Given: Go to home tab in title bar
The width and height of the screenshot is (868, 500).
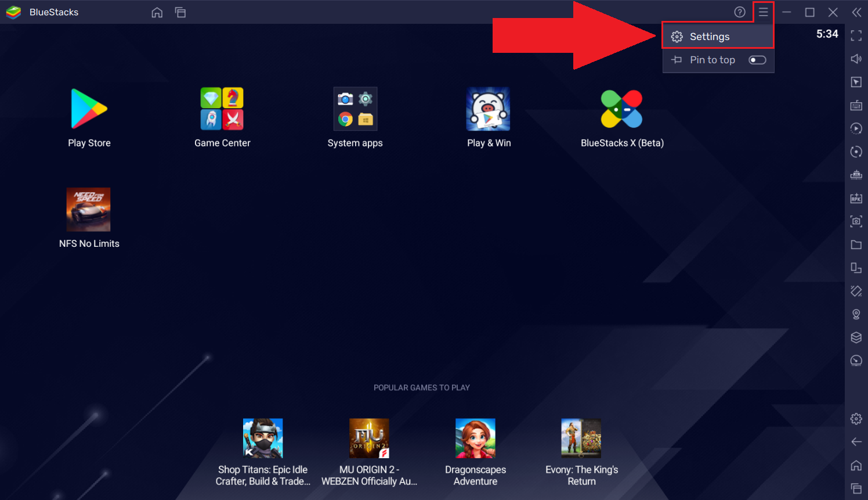Looking at the screenshot, I should click(x=157, y=12).
